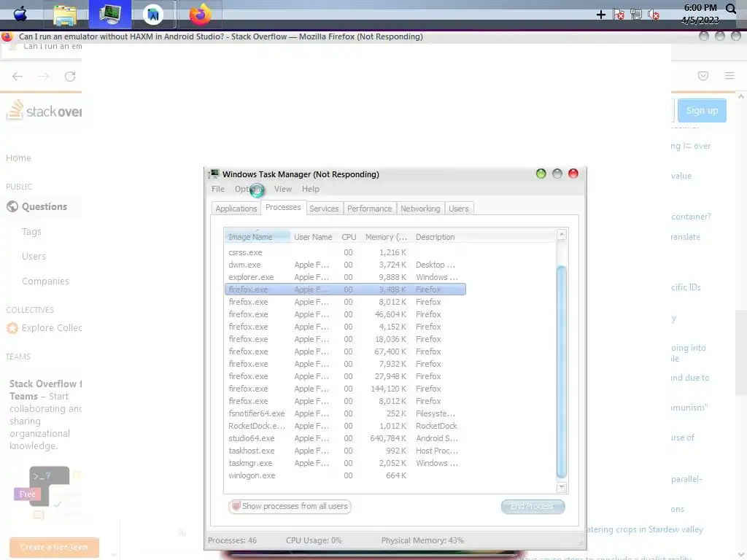Open File menu in Task Manager
Image resolution: width=747 pixels, height=560 pixels.
click(217, 189)
